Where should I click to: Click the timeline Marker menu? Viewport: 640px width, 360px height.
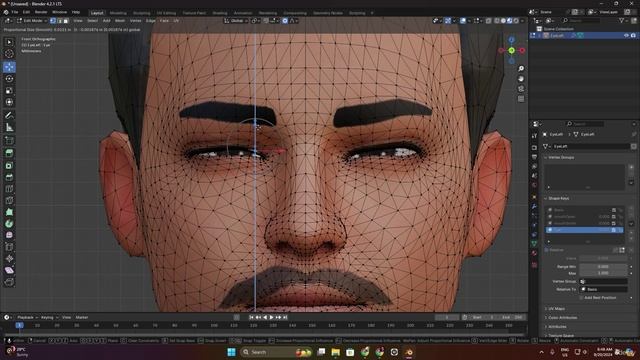[x=82, y=317]
